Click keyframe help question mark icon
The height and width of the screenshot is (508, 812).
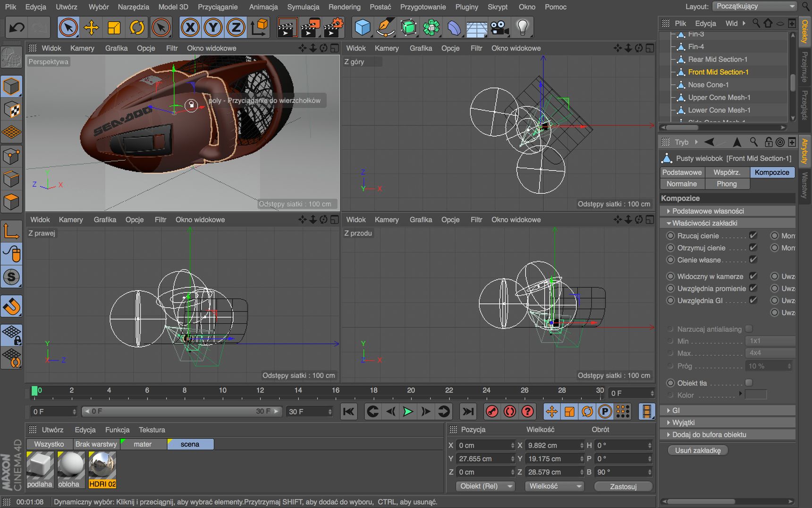(x=527, y=412)
